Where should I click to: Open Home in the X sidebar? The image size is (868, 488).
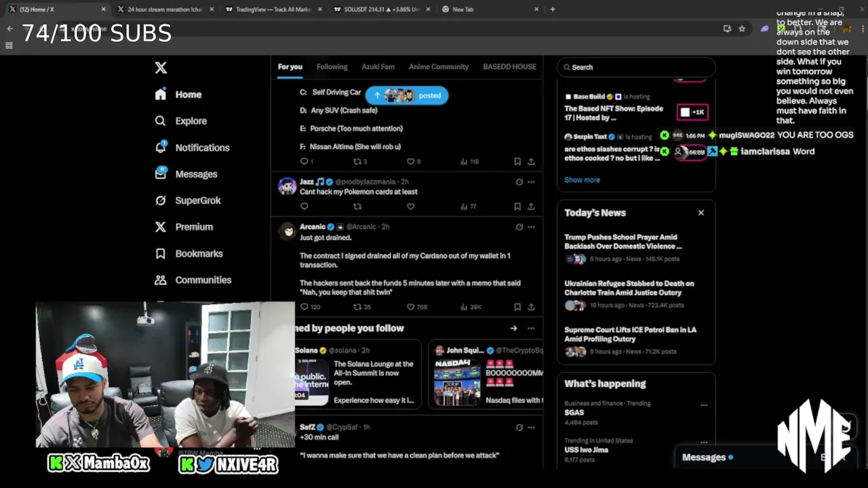pyautogui.click(x=178, y=94)
